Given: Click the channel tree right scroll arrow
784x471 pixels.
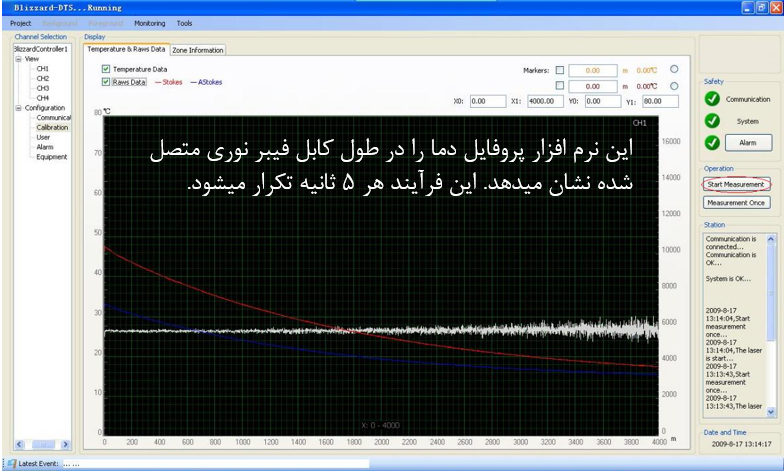Looking at the screenshot, I should pos(66,444).
